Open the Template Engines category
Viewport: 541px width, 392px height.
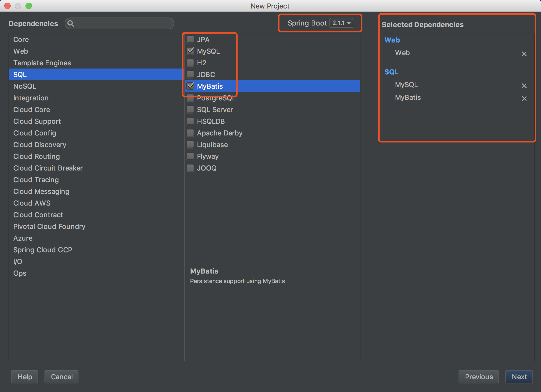tap(42, 63)
